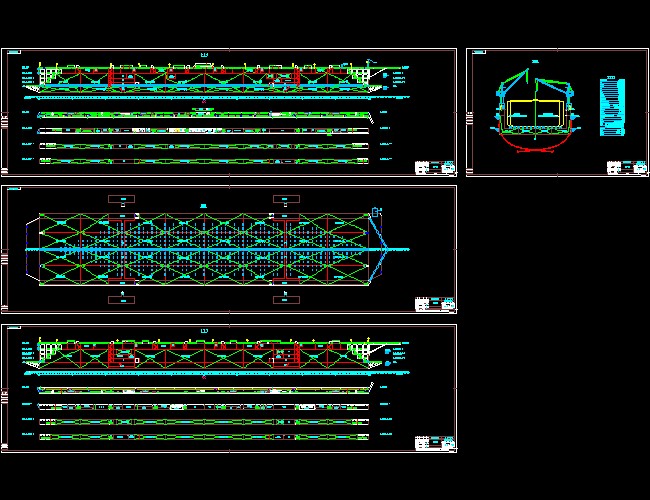Pick the lowest deck strip in the bottom sheet
Screen dimensions: 650x500
pos(204,437)
